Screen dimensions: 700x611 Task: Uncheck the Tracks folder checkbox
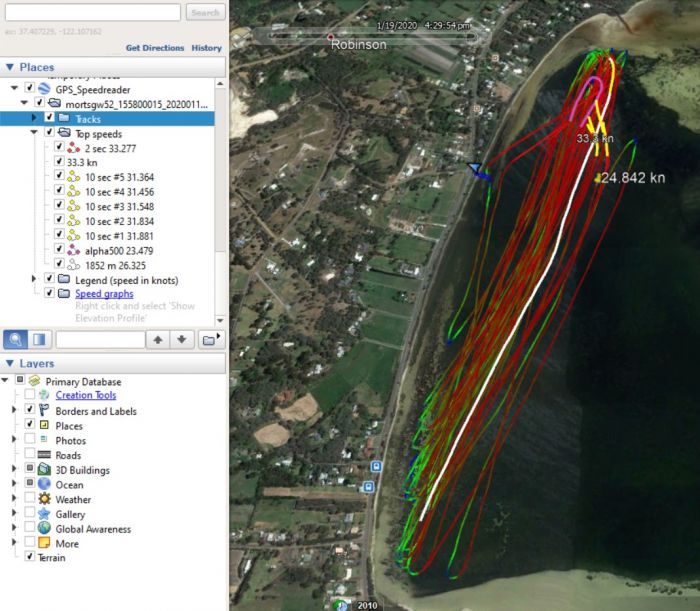click(x=49, y=117)
